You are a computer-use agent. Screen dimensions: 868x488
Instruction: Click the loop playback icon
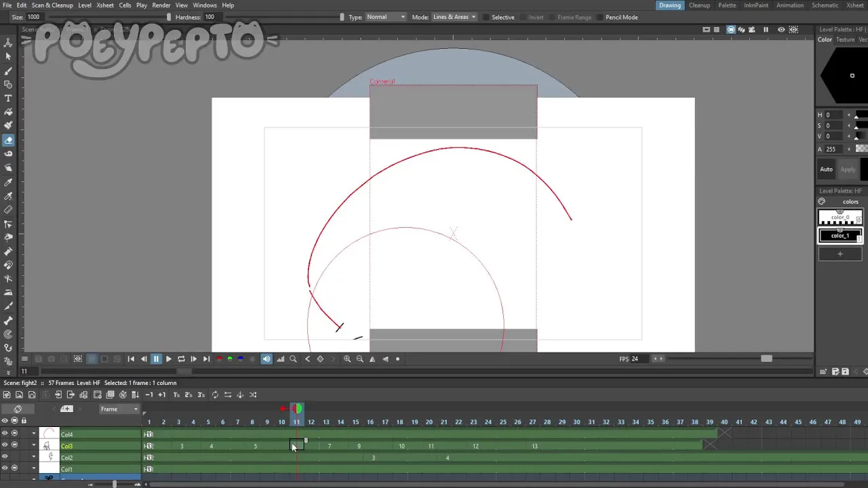tap(181, 359)
